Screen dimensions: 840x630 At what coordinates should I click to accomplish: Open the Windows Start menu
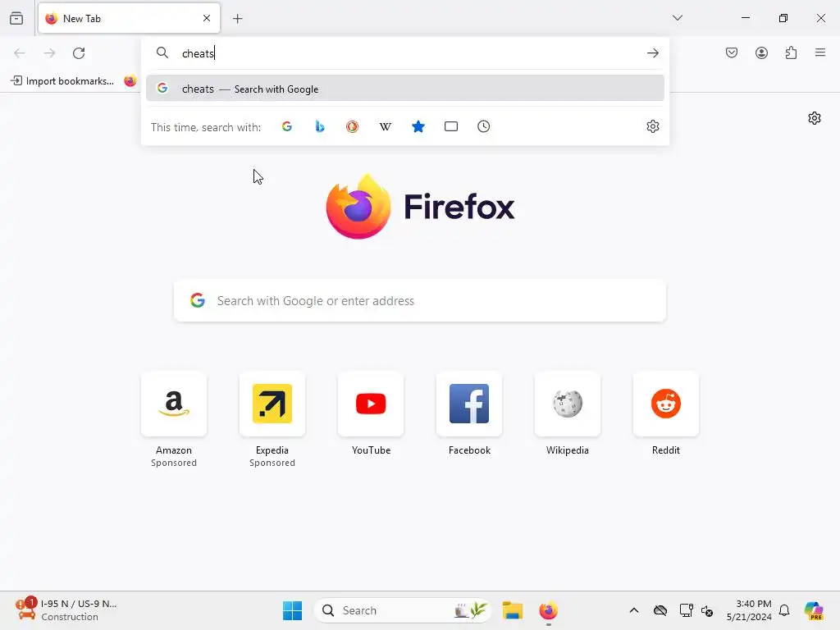click(x=293, y=610)
